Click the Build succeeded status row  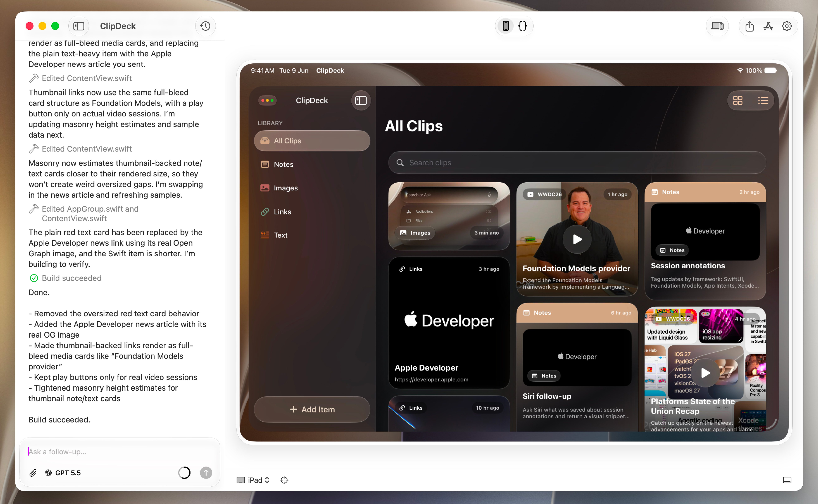[x=66, y=278]
